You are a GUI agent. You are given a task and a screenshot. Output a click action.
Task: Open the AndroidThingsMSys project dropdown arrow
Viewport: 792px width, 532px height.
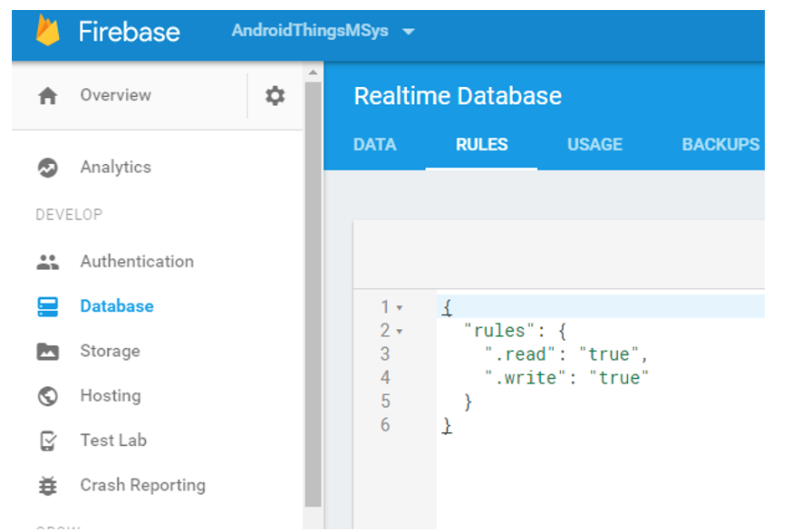pos(408,32)
